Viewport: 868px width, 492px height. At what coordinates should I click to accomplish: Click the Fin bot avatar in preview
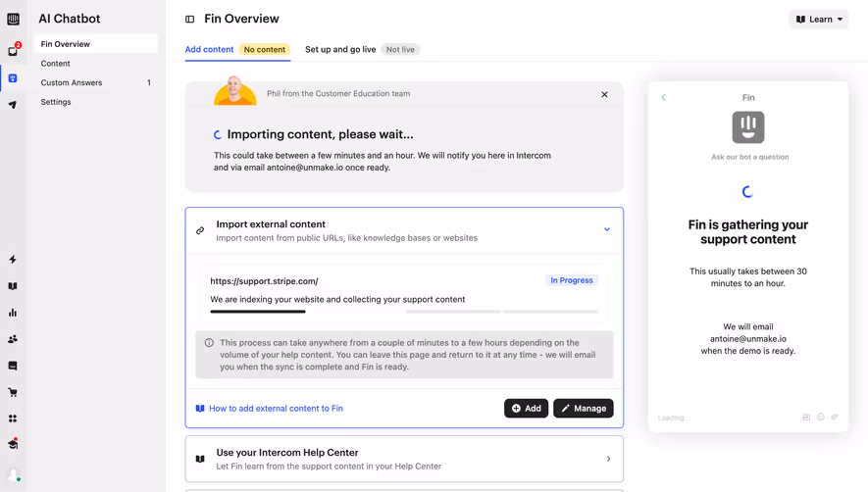(748, 127)
